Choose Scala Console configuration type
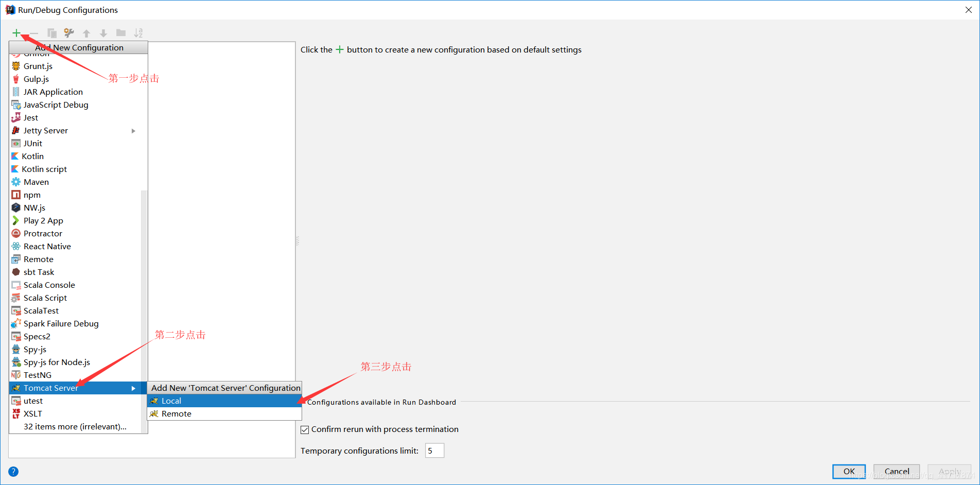Screen dimensions: 980x485 click(x=75, y=285)
